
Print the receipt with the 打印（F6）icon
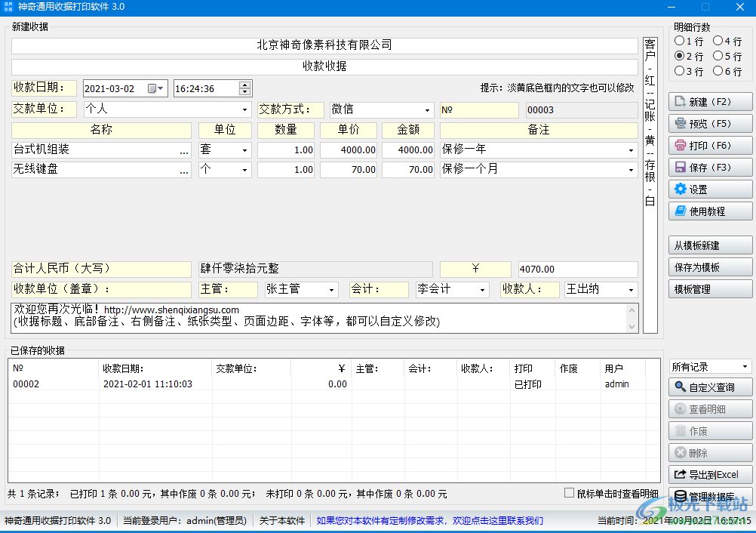point(710,145)
